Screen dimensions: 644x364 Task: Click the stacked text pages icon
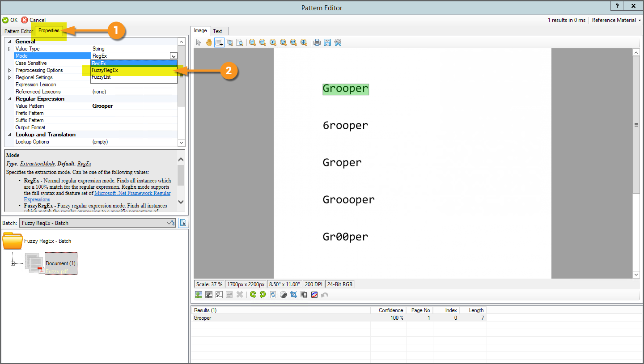304,295
